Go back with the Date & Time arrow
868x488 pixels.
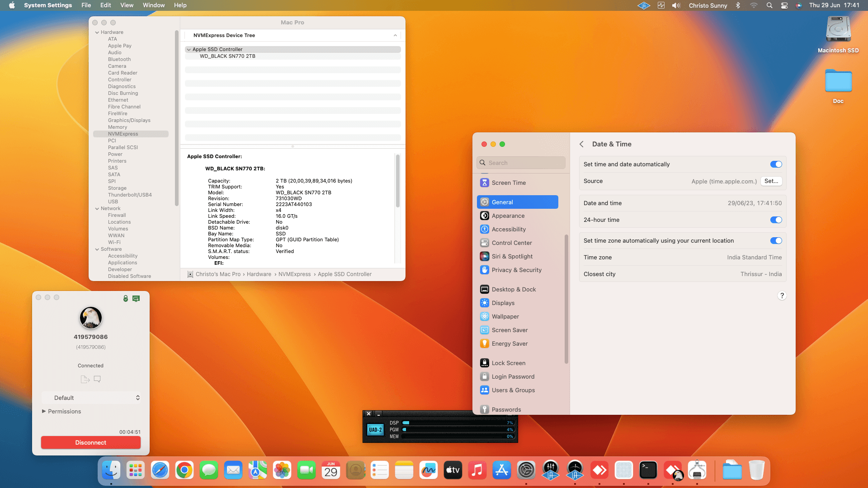(x=582, y=144)
